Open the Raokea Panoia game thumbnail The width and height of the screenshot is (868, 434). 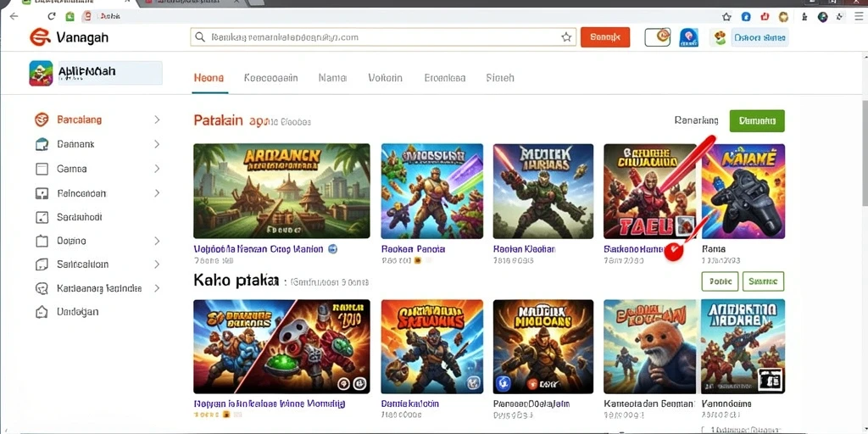click(x=431, y=191)
